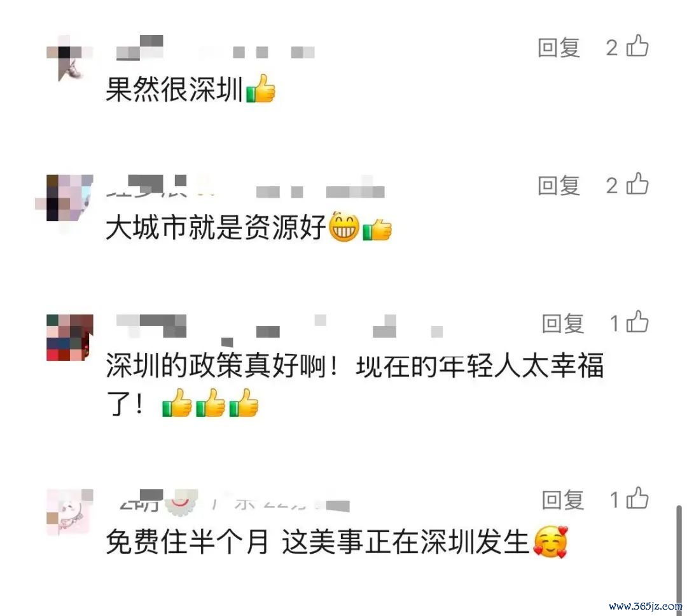Like the comment about 深圳的政策真好

click(x=637, y=322)
